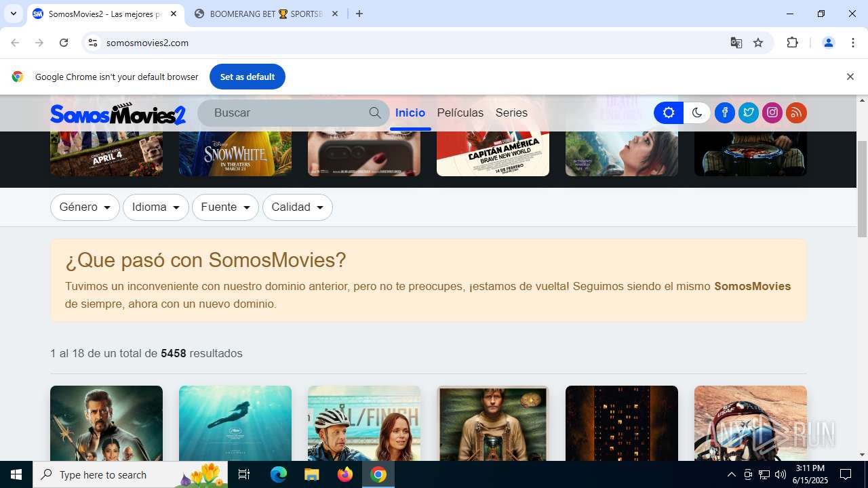The height and width of the screenshot is (488, 868).
Task: Click the address bar URL
Action: point(147,43)
